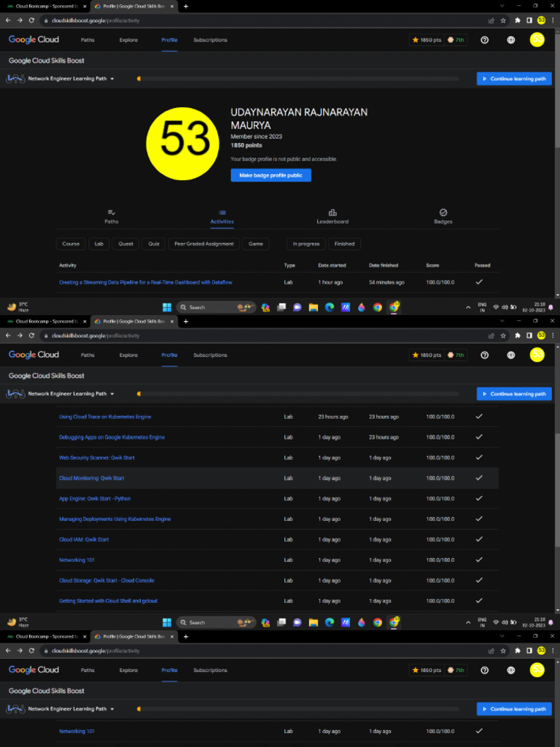Open the Cloud IAM: Qwik Start lab
Image resolution: width=560 pixels, height=747 pixels.
(84, 540)
